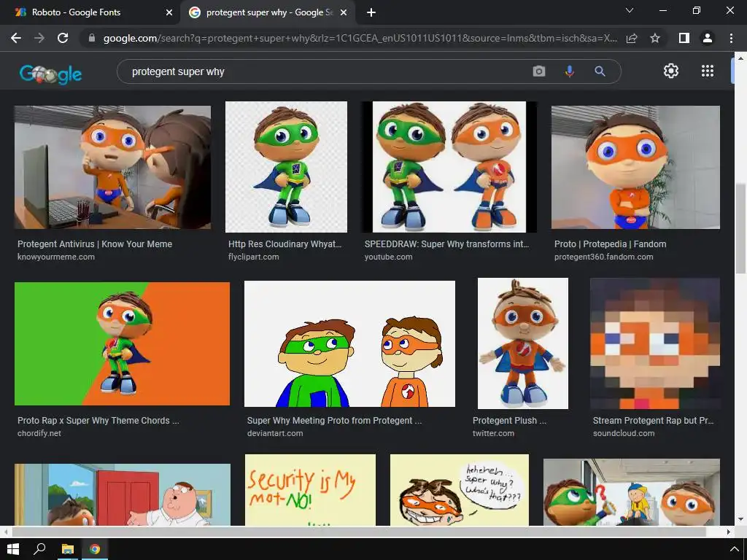
Task: Click the deviantart.com source link
Action: click(x=275, y=433)
